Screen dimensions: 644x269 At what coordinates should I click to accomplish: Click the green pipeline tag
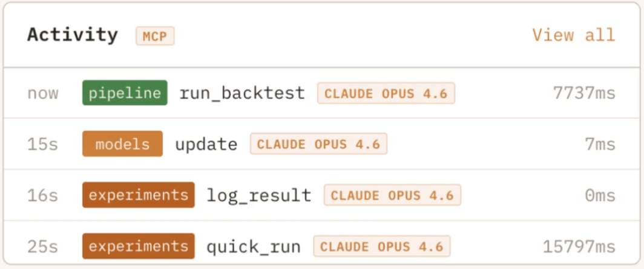point(125,93)
